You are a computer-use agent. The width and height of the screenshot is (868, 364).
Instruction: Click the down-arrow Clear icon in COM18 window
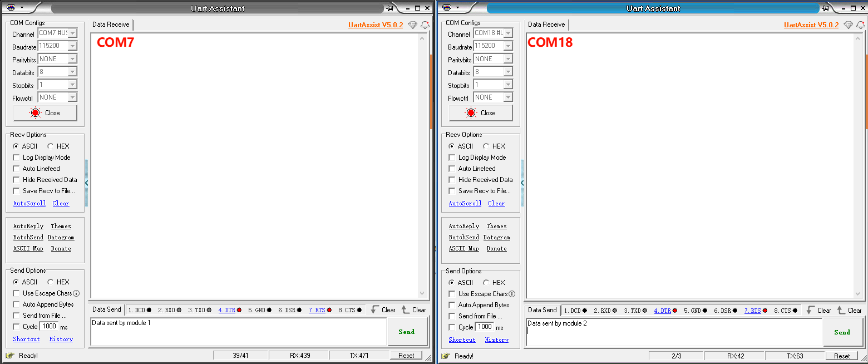coord(811,311)
